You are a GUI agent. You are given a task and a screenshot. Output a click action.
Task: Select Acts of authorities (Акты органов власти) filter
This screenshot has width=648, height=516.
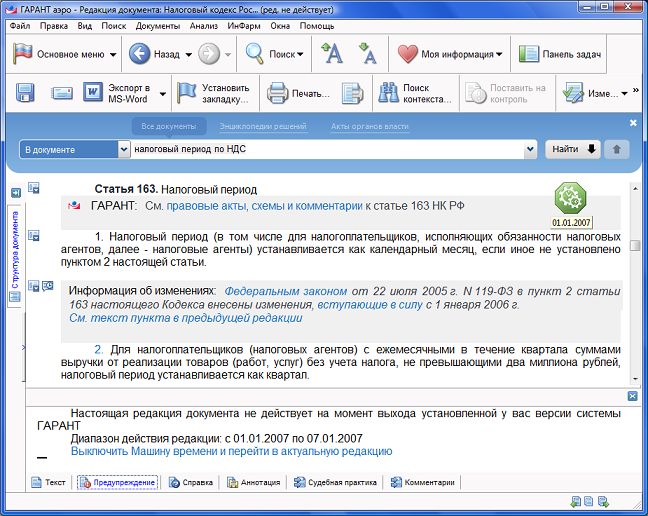[369, 127]
